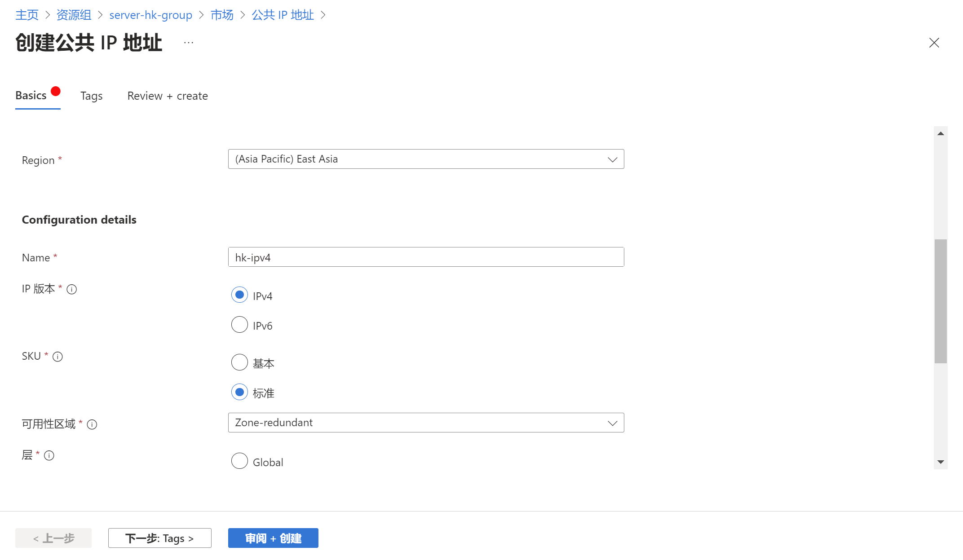Image resolution: width=963 pixels, height=560 pixels.
Task: Open the ellipsis more options menu
Action: (x=189, y=43)
